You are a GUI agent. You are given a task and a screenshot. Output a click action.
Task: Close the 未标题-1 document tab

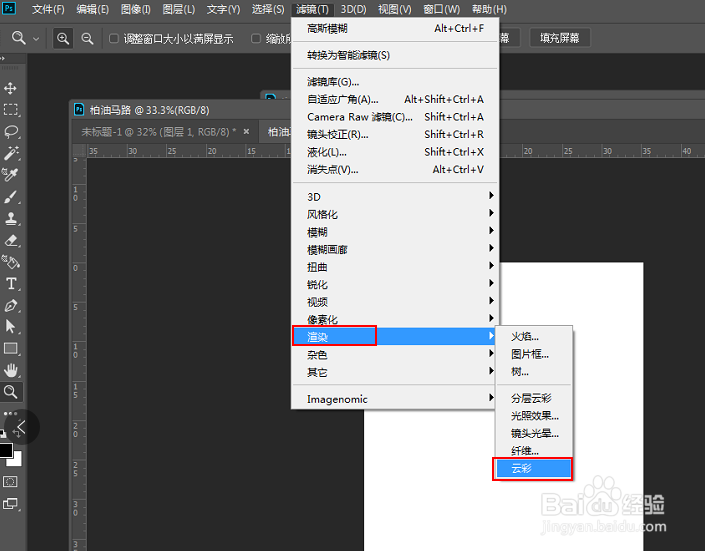point(246,132)
